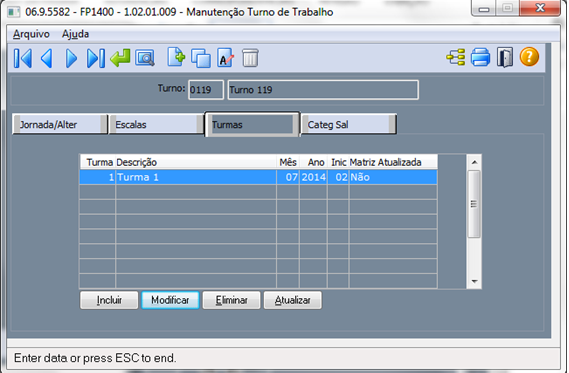This screenshot has height=373, width=569.
Task: Click the Turno code field 0119
Action: click(x=206, y=90)
